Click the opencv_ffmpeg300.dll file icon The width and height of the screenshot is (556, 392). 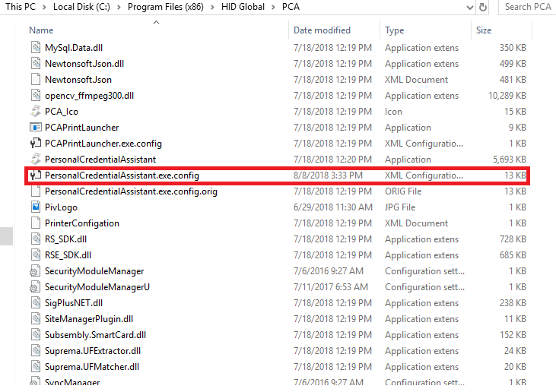(x=36, y=96)
